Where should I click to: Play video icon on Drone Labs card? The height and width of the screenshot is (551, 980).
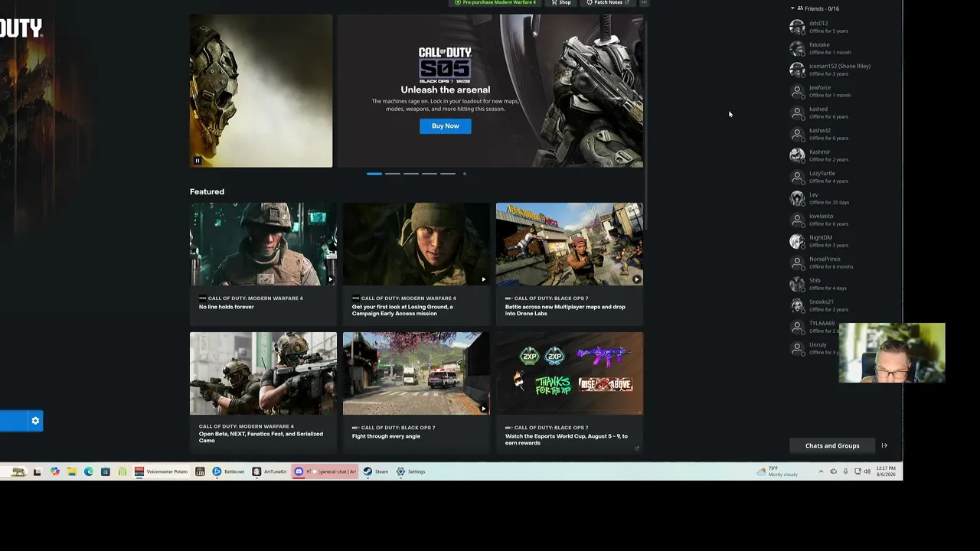[636, 279]
